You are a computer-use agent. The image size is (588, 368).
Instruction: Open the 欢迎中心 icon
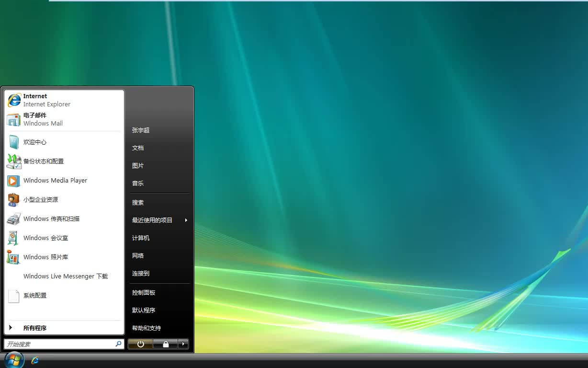point(14,142)
